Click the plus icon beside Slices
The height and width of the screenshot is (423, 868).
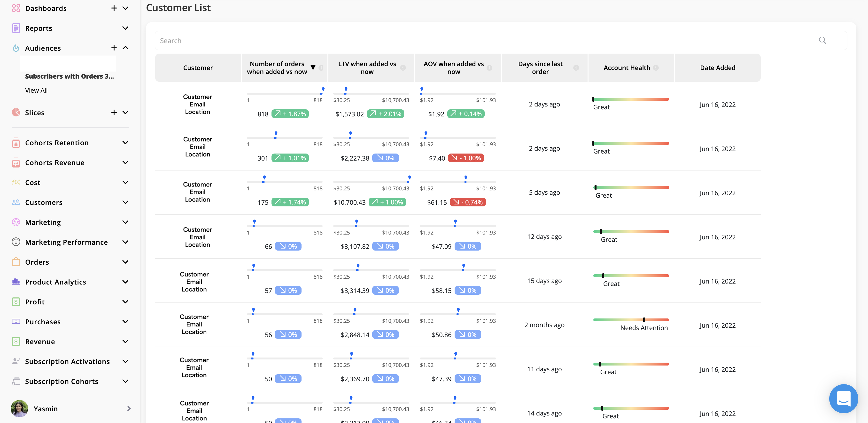click(x=114, y=112)
